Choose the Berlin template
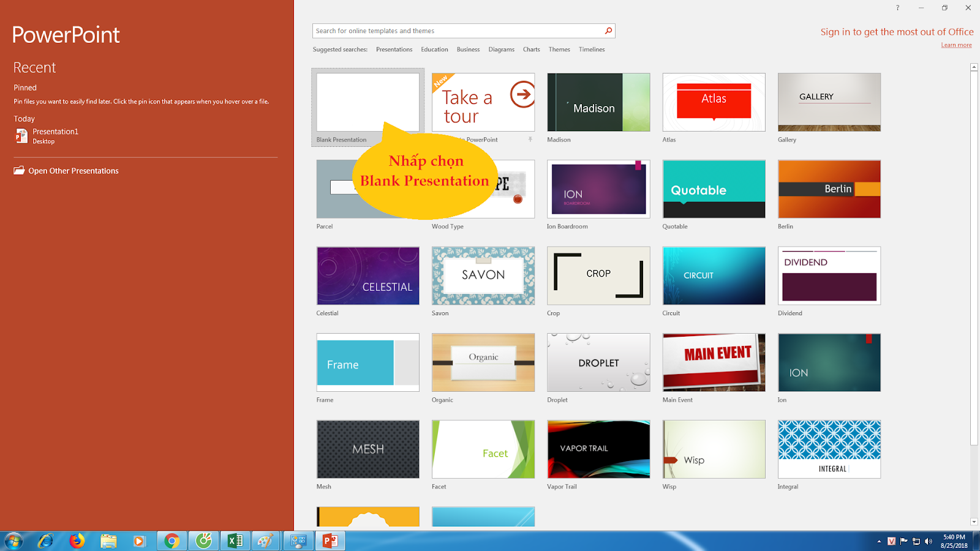Screen dimensions: 980x551 point(829,189)
